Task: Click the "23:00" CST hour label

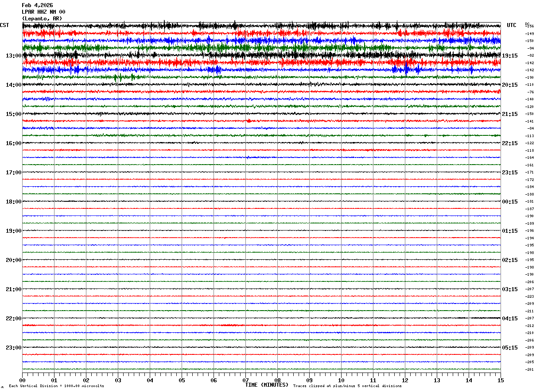Action: click(14, 347)
